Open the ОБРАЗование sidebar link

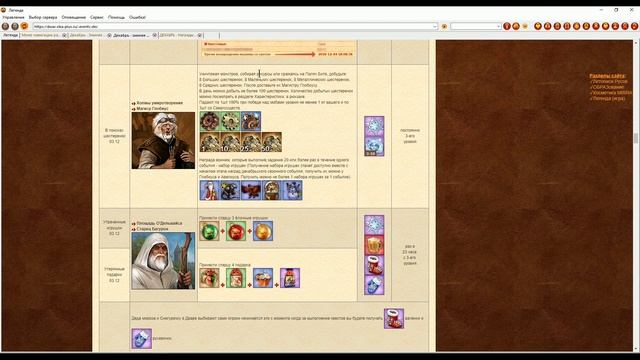tap(608, 87)
